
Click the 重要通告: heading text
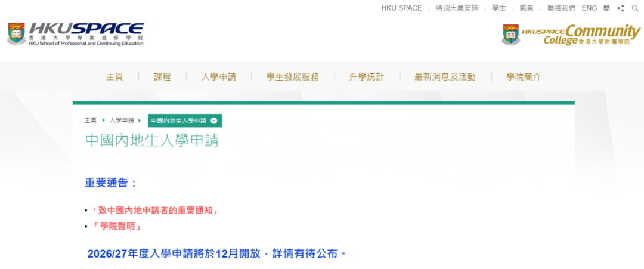pos(111,183)
